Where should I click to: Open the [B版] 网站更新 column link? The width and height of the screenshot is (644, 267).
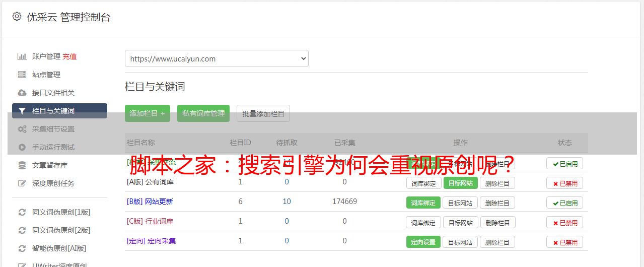[150, 202]
